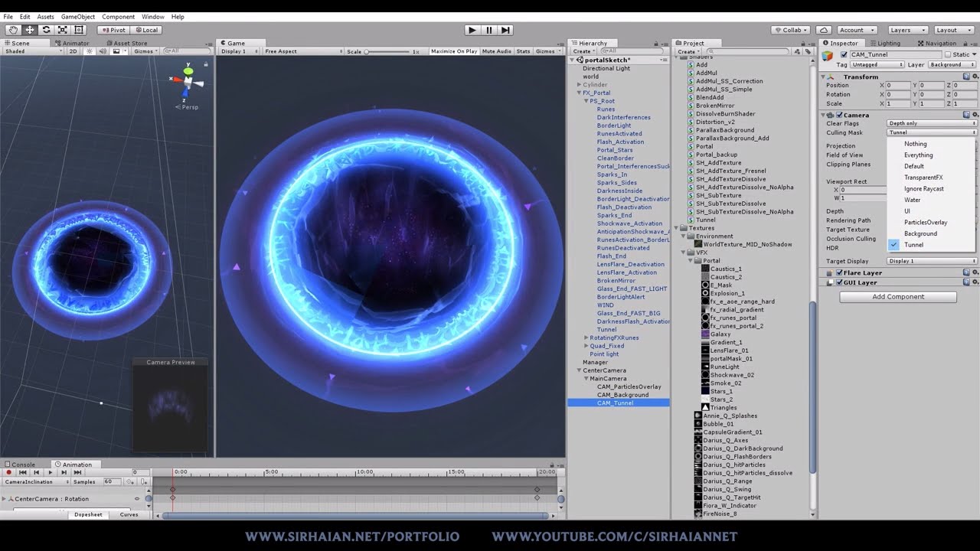Jump to last animation keyframe
The height and width of the screenshot is (551, 980).
pos(77,472)
